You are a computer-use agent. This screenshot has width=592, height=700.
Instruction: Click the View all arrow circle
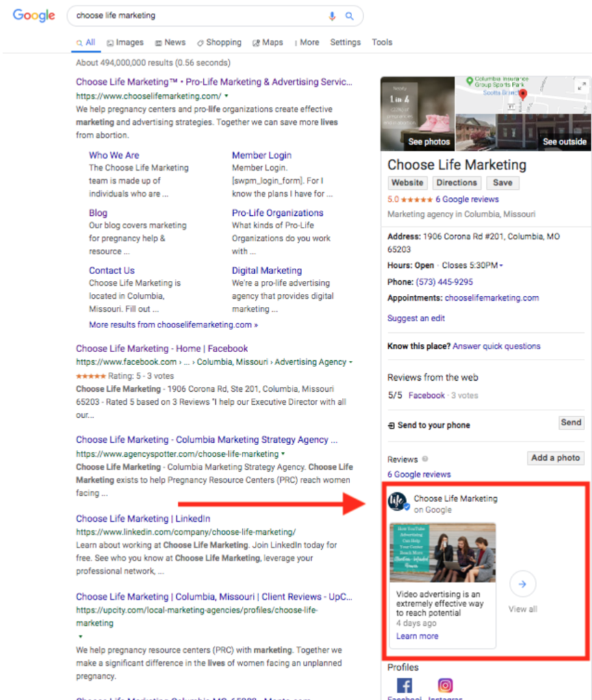522,584
